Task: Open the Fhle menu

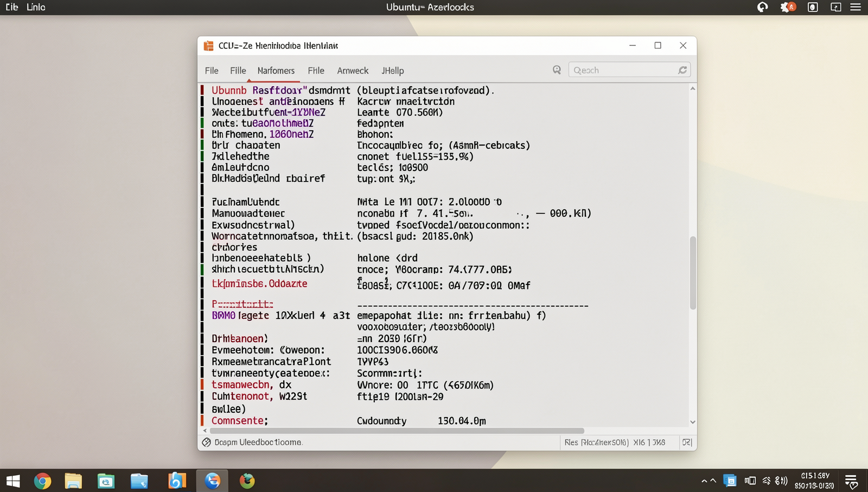Action: pos(316,71)
